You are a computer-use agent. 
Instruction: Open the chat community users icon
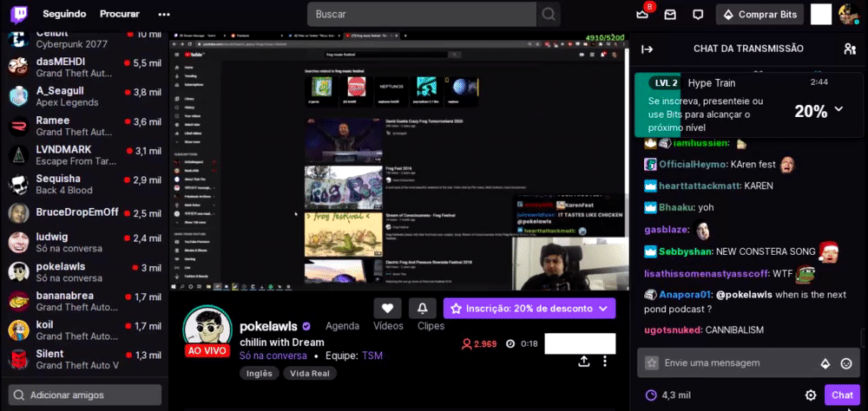850,49
